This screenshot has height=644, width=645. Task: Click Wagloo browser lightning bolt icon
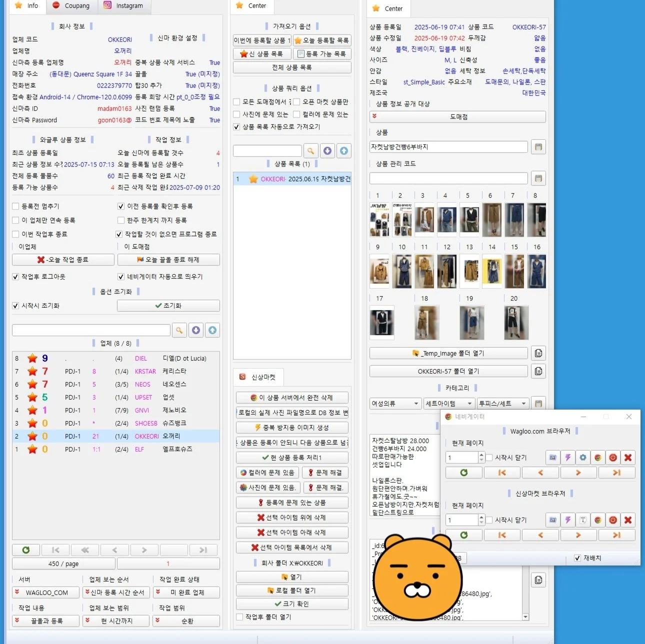(567, 457)
